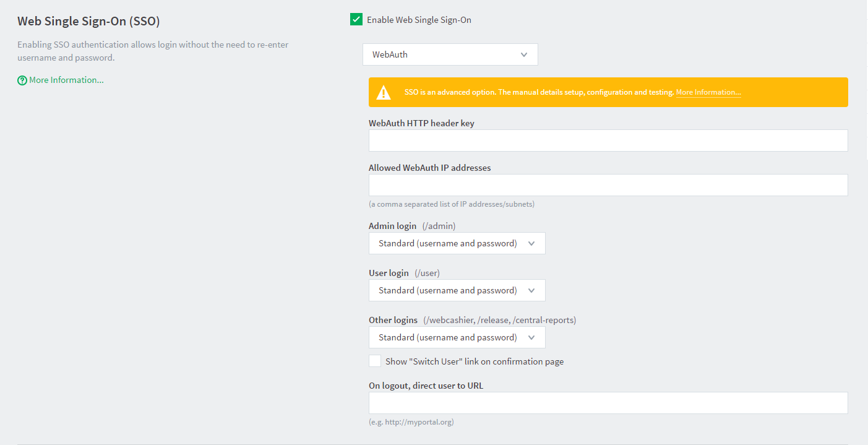Click the Allowed WebAuth IP addresses field
Image resolution: width=868 pixels, height=445 pixels.
pos(608,185)
